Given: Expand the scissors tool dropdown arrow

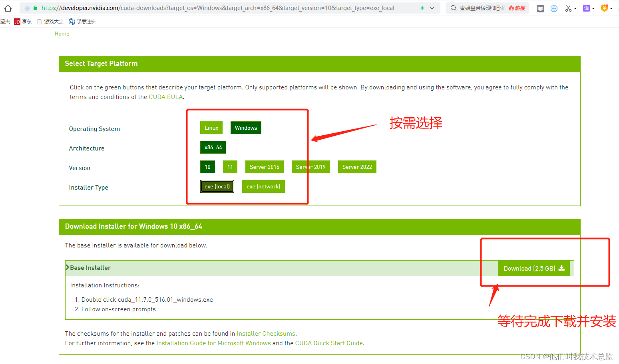Looking at the screenshot, I should (575, 8).
